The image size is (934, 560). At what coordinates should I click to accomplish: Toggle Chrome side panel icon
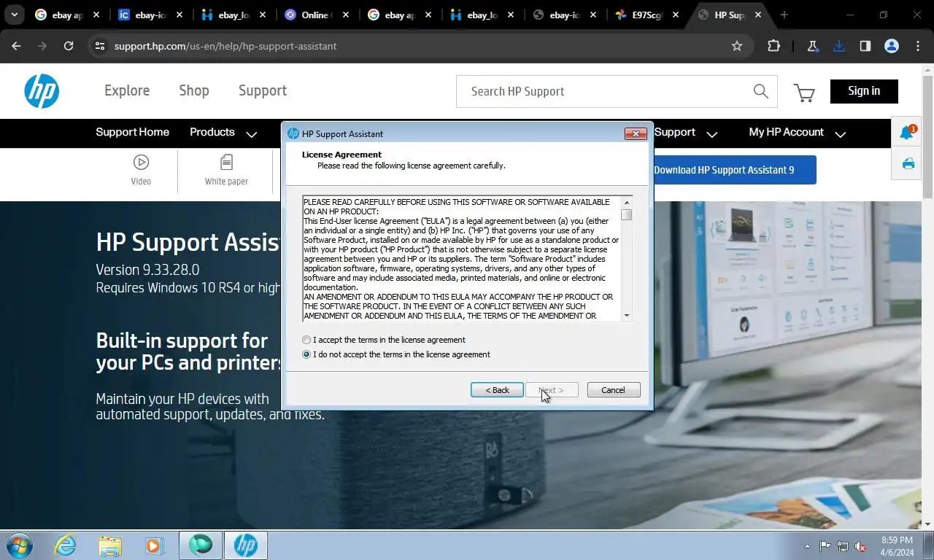[865, 46]
